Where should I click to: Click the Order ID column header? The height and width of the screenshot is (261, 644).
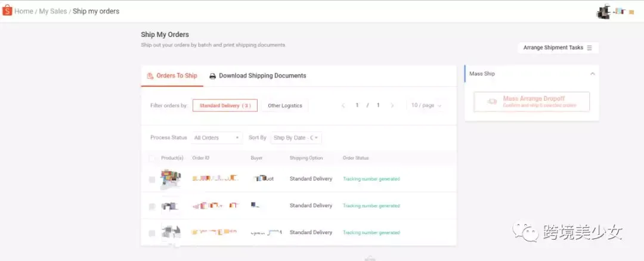pos(201,158)
